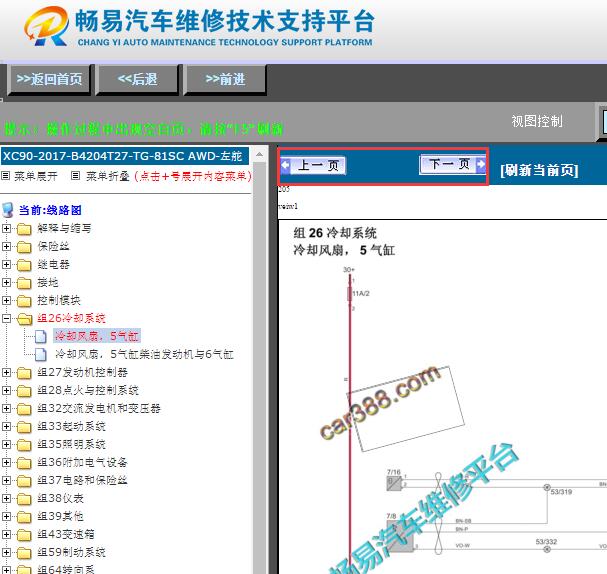This screenshot has width=607, height=574.
Task: Click document icon beside 冷却风扇，5气缸柴油发动机与6气缸
Action: tap(41, 354)
